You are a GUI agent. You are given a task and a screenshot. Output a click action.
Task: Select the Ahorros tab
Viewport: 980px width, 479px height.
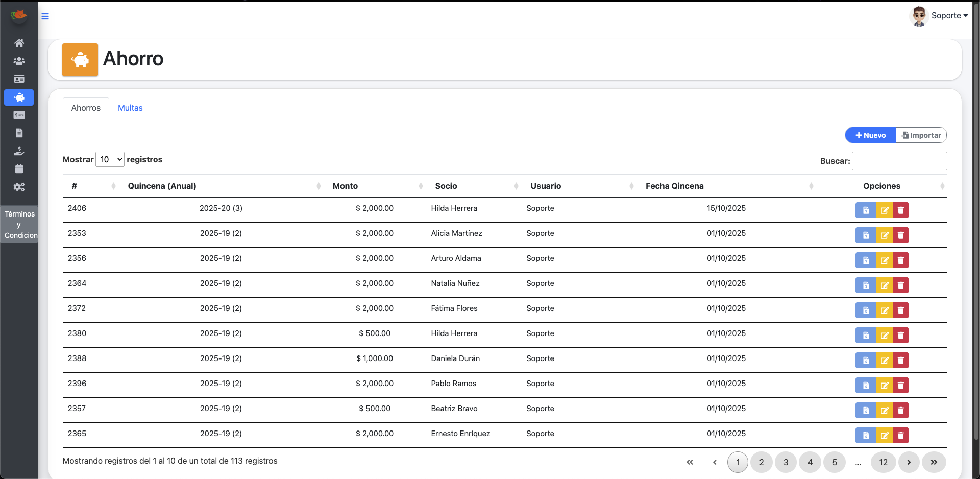pyautogui.click(x=86, y=108)
